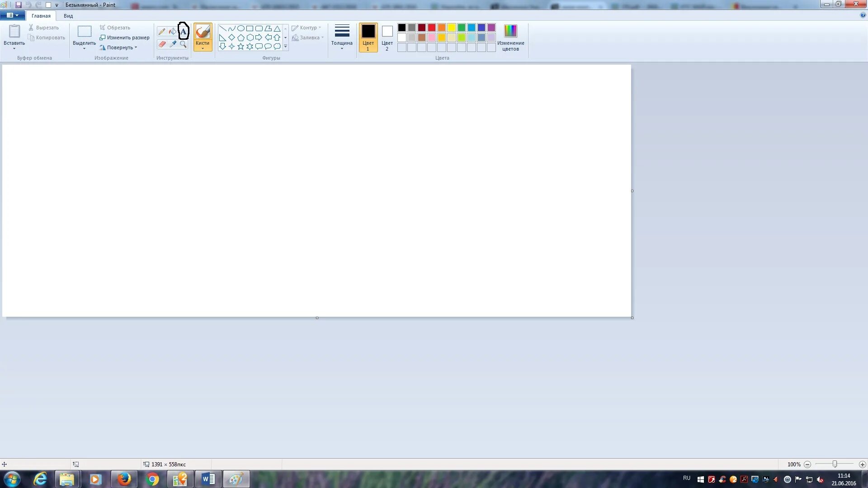
Task: Open Firefox from the taskbar
Action: click(x=124, y=479)
